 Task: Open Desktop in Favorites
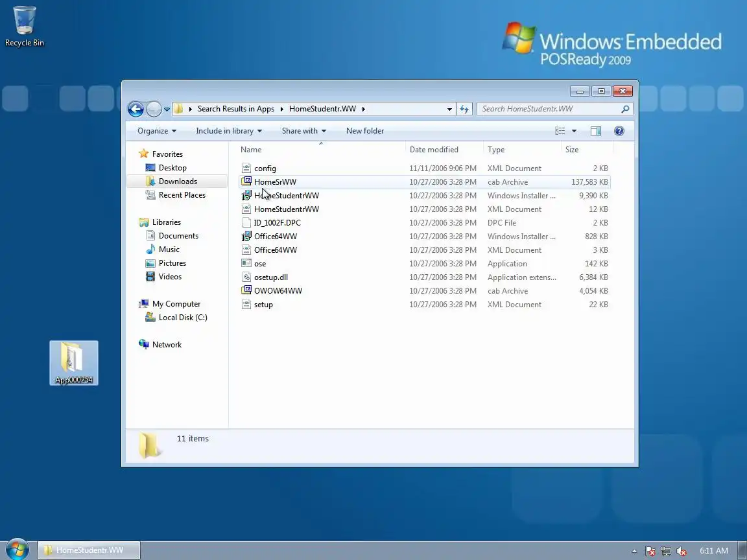coord(172,168)
